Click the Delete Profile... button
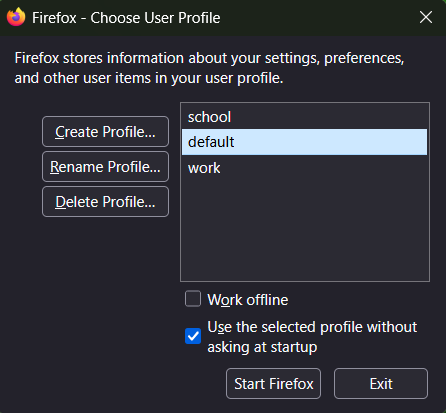 click(105, 202)
